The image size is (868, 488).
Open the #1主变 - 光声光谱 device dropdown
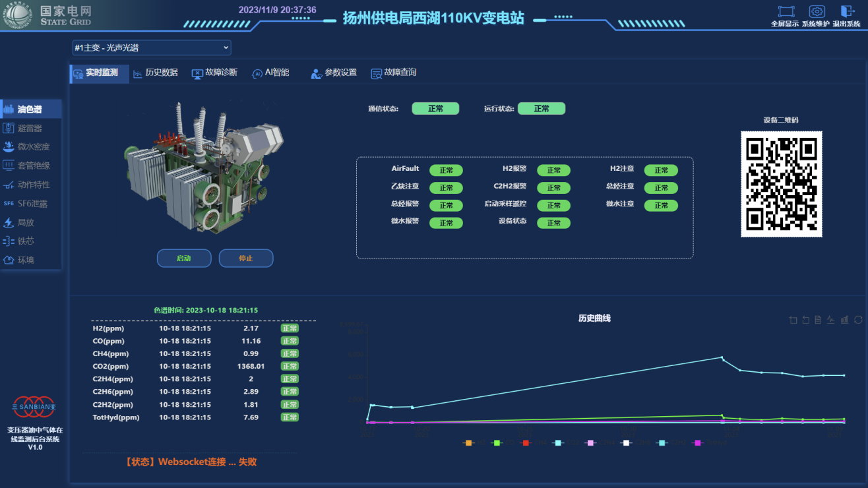pyautogui.click(x=152, y=47)
